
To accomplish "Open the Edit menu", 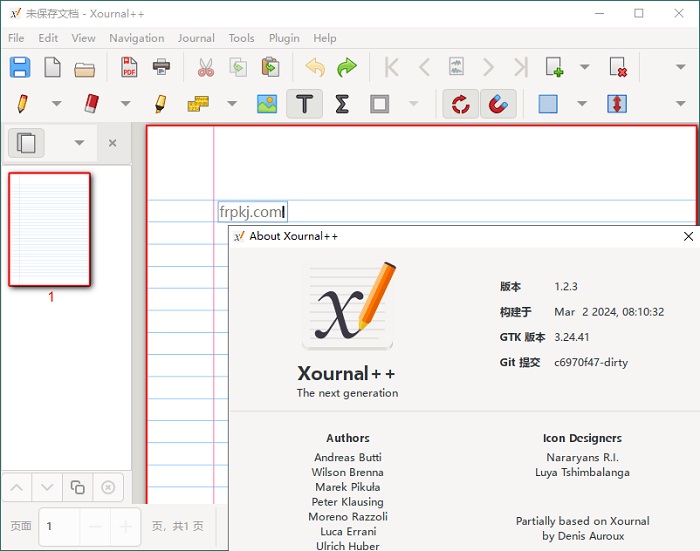I will pyautogui.click(x=48, y=38).
